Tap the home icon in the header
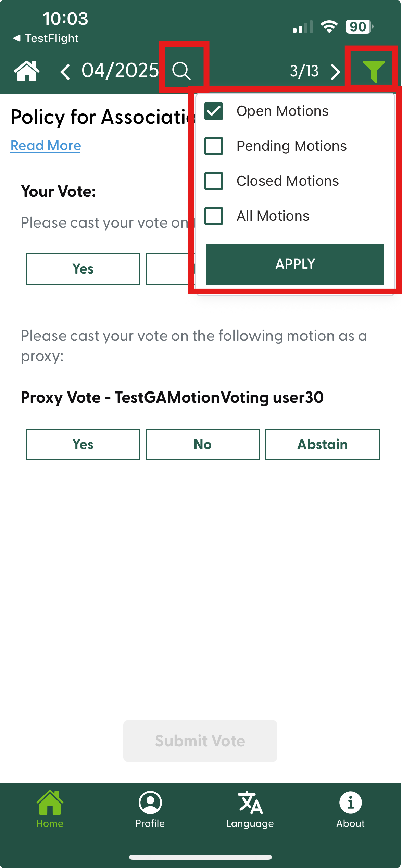 [x=26, y=71]
